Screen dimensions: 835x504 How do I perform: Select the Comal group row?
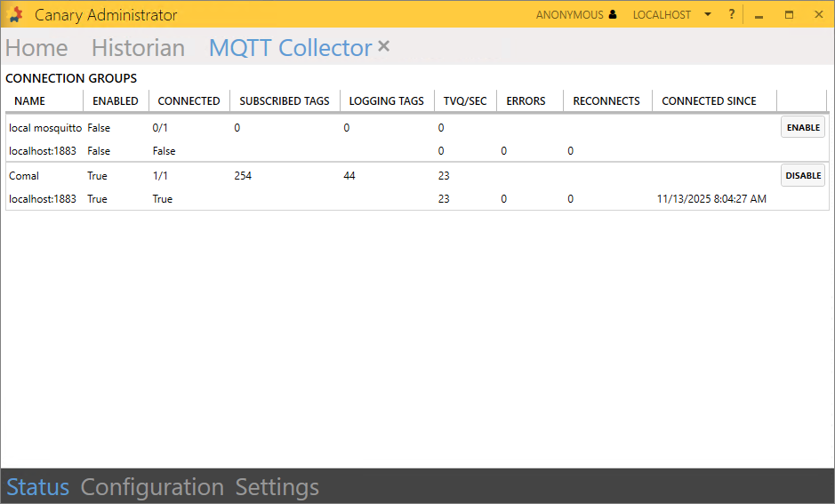coord(24,176)
